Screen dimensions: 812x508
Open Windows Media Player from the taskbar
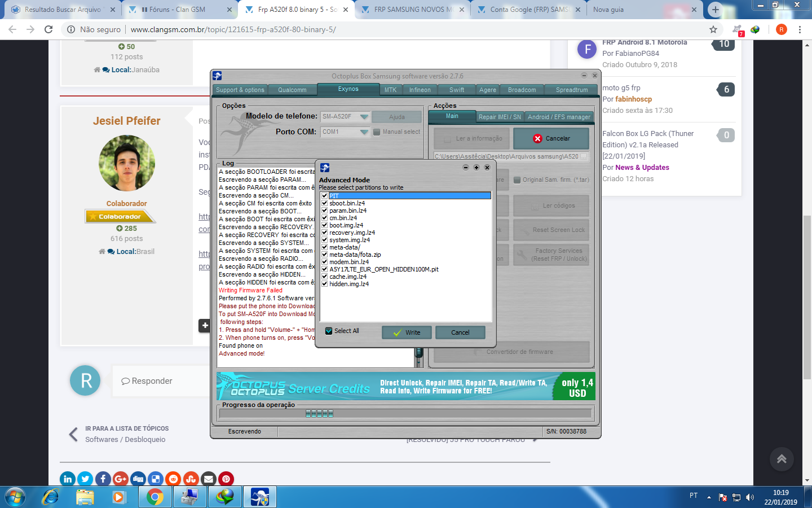click(x=118, y=497)
